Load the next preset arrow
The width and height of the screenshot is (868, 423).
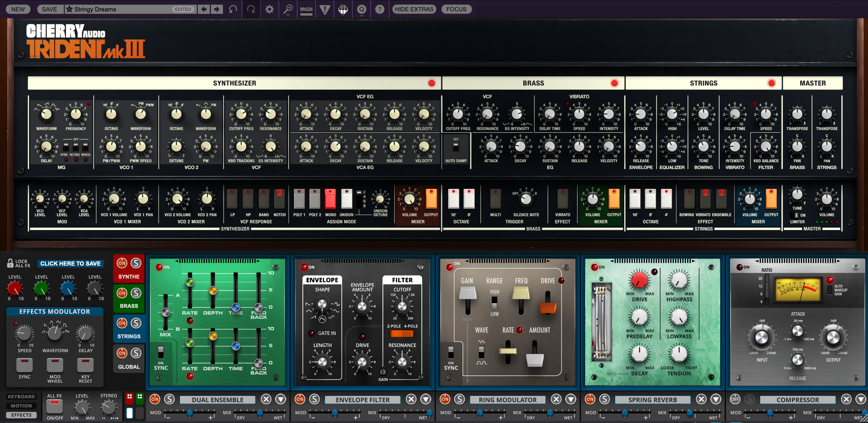tap(217, 9)
